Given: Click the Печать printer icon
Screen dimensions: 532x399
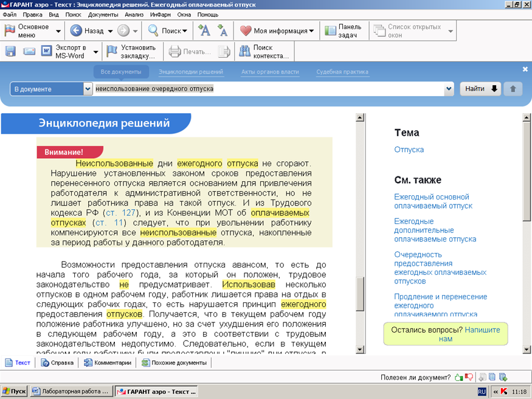Looking at the screenshot, I should pos(174,52).
